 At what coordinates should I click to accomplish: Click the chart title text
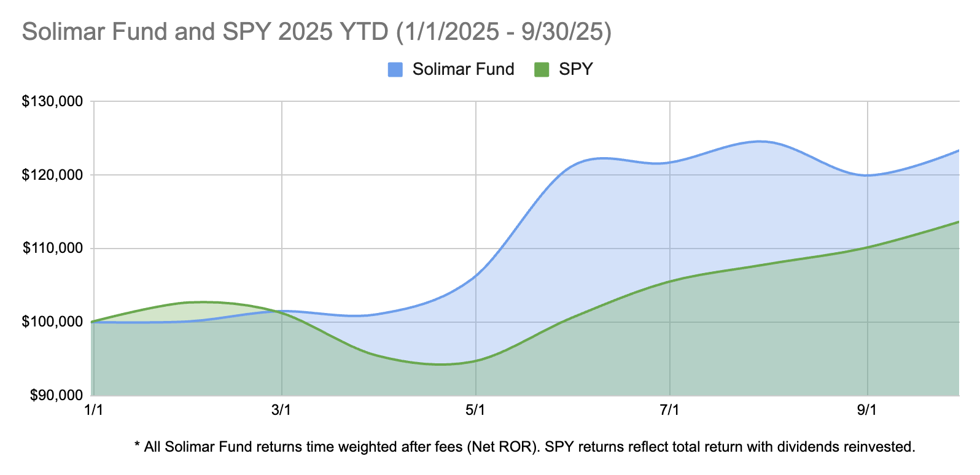pyautogui.click(x=317, y=32)
